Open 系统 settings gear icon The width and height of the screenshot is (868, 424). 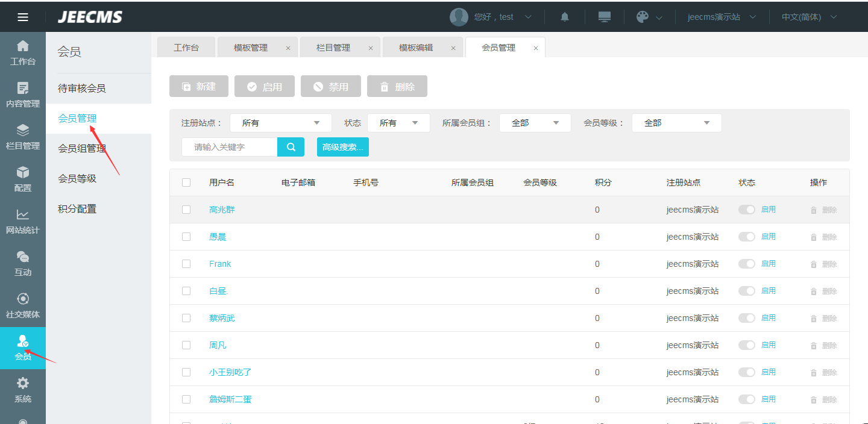point(23,390)
